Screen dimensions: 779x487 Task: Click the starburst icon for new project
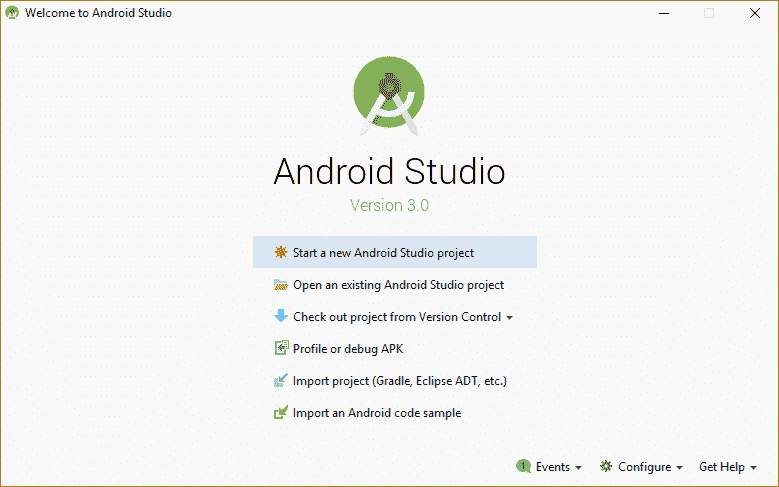[x=281, y=252]
